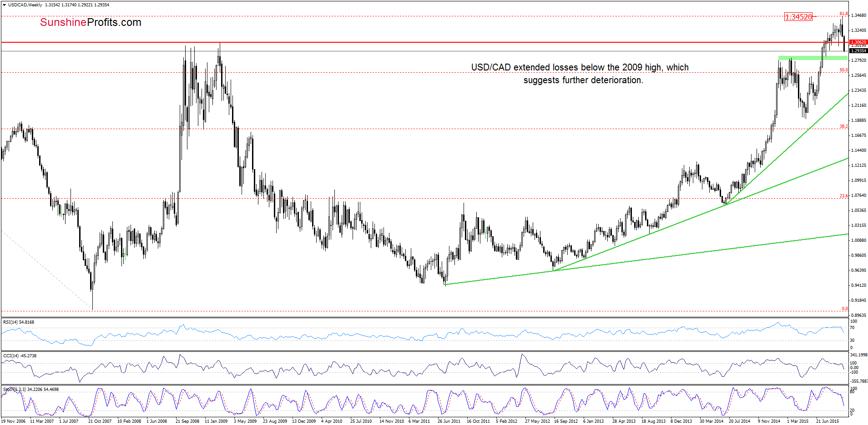Click the black 1.29354 current price tag
This screenshot has height=425, width=868.
tap(858, 51)
